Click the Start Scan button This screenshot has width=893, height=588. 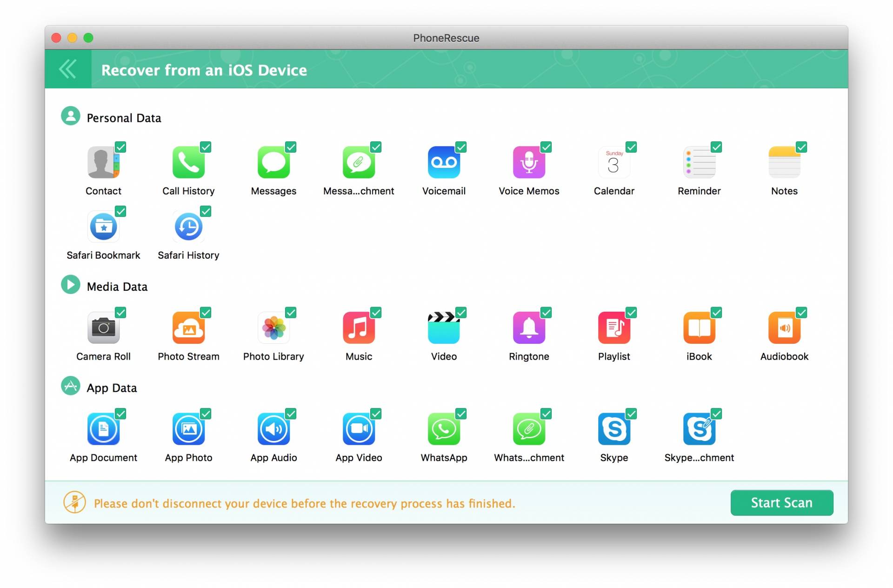coord(781,502)
